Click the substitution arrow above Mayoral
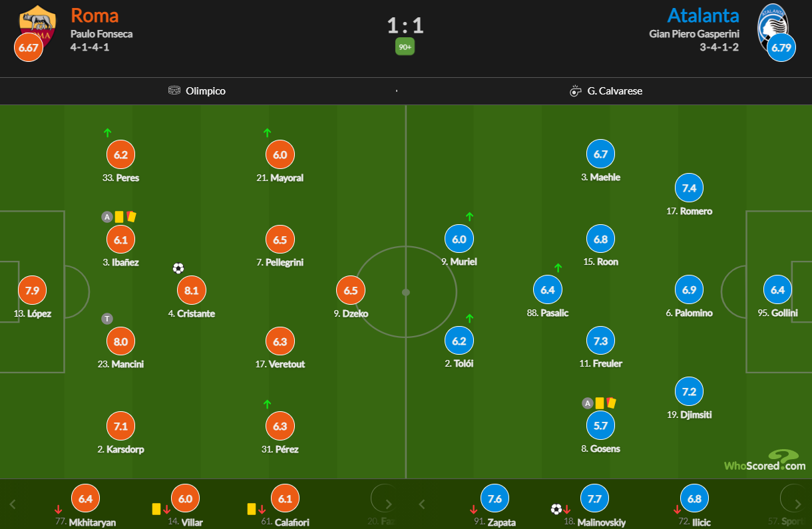Screen dimensions: 812x529 [268, 133]
